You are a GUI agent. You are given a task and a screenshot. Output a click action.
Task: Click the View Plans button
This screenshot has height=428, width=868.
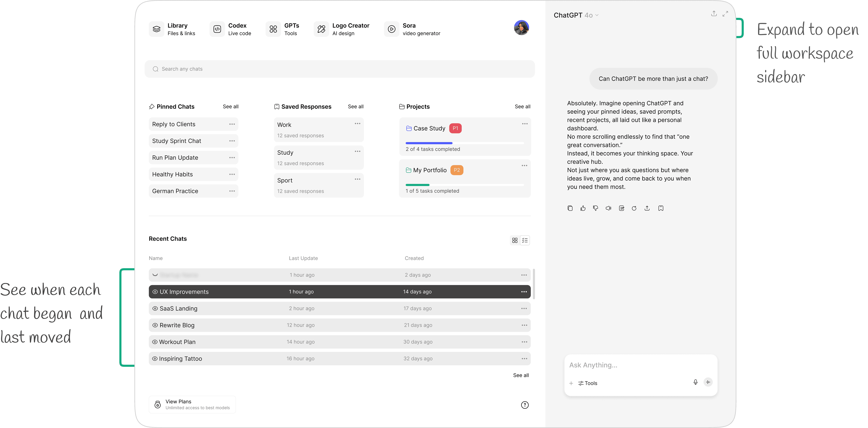click(192, 404)
